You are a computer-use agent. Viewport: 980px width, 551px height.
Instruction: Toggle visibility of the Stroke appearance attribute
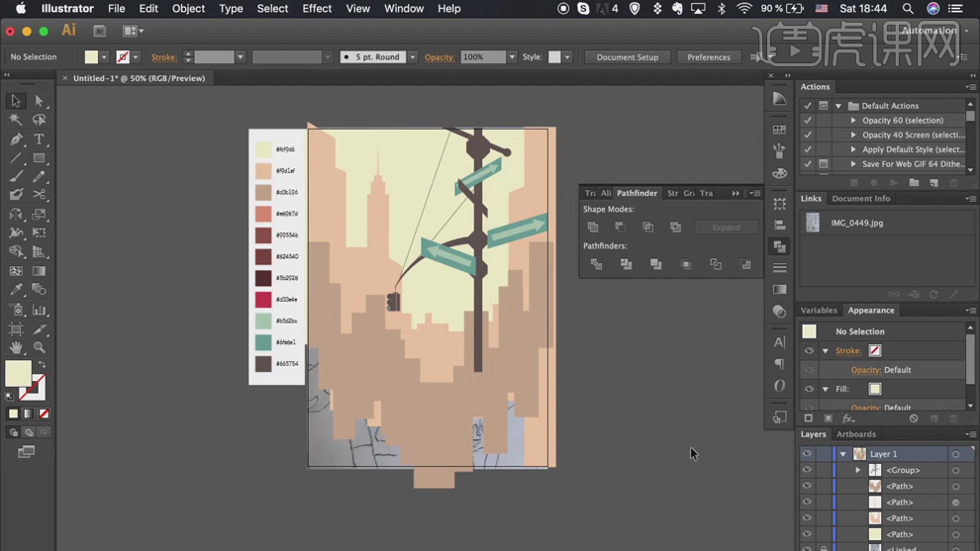pyautogui.click(x=809, y=351)
